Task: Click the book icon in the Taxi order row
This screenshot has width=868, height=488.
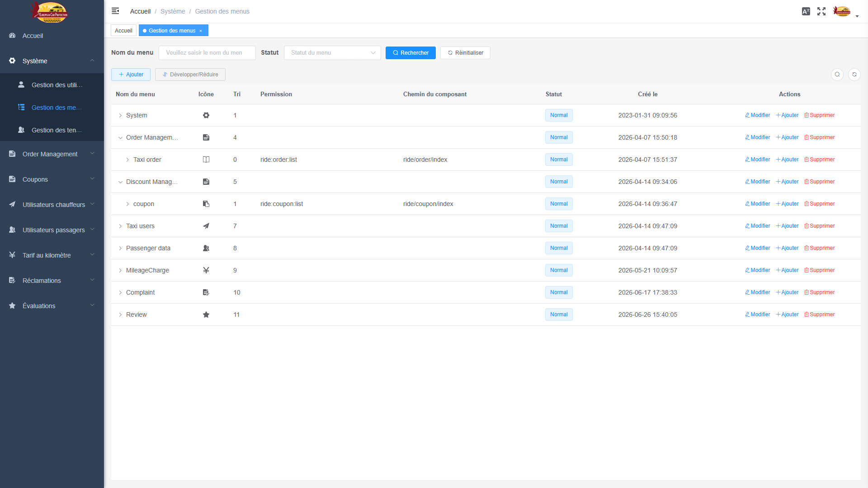Action: point(206,160)
